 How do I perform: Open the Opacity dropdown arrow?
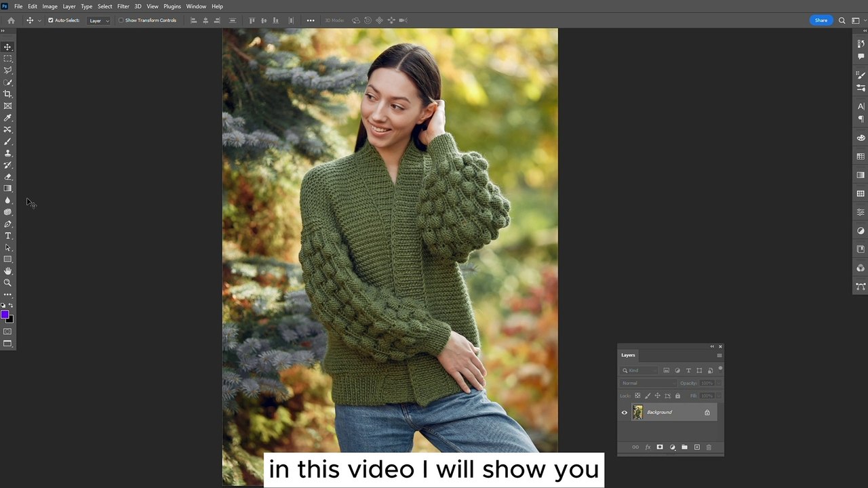click(x=718, y=383)
